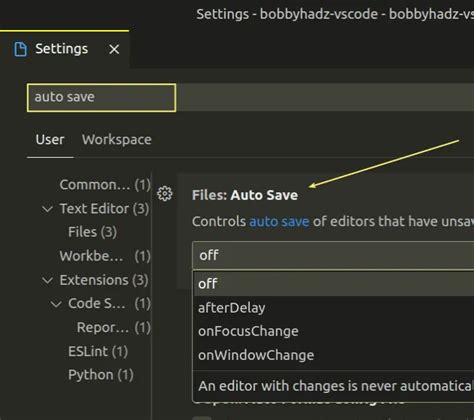The height and width of the screenshot is (420, 474).
Task: Choose onWindowChange auto save option
Action: [x=334, y=355]
